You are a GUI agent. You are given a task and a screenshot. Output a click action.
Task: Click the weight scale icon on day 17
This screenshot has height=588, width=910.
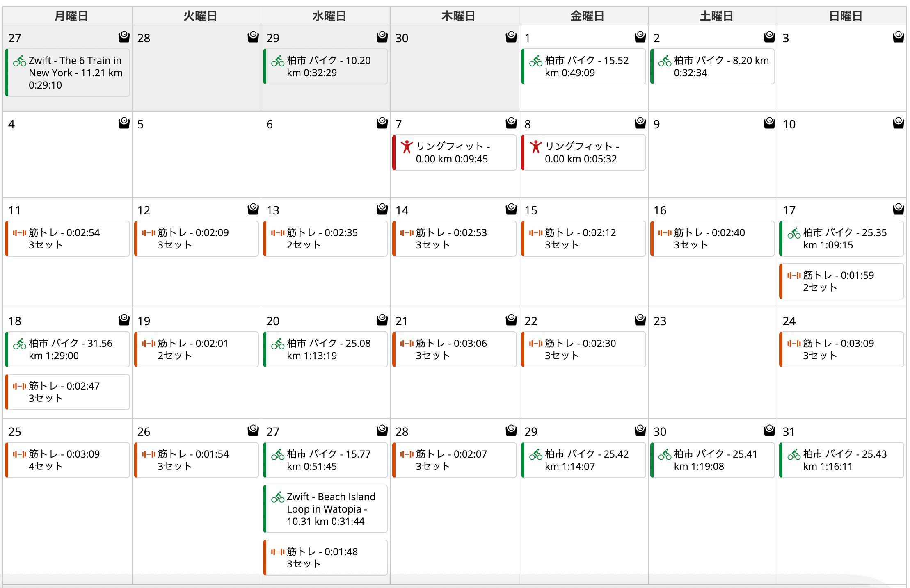click(899, 209)
